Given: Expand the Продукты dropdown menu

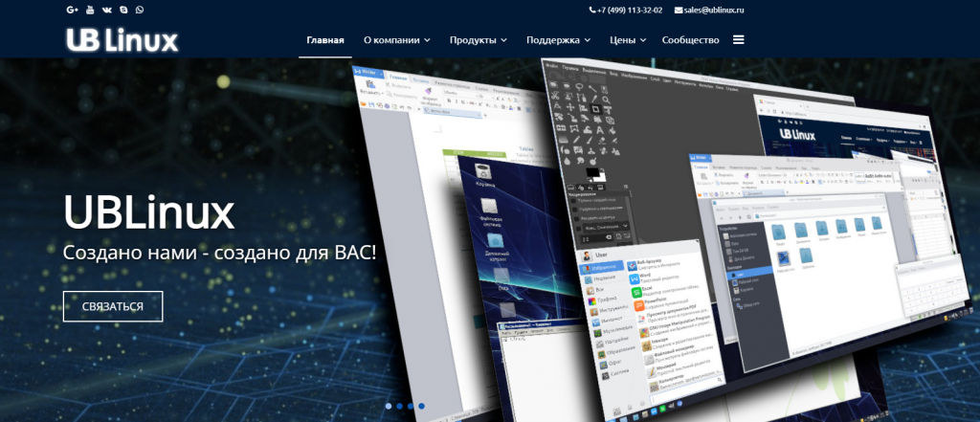Looking at the screenshot, I should point(479,40).
